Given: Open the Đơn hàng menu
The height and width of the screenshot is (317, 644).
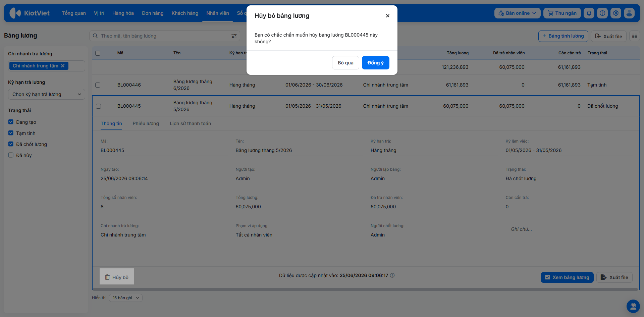Looking at the screenshot, I should pyautogui.click(x=153, y=13).
